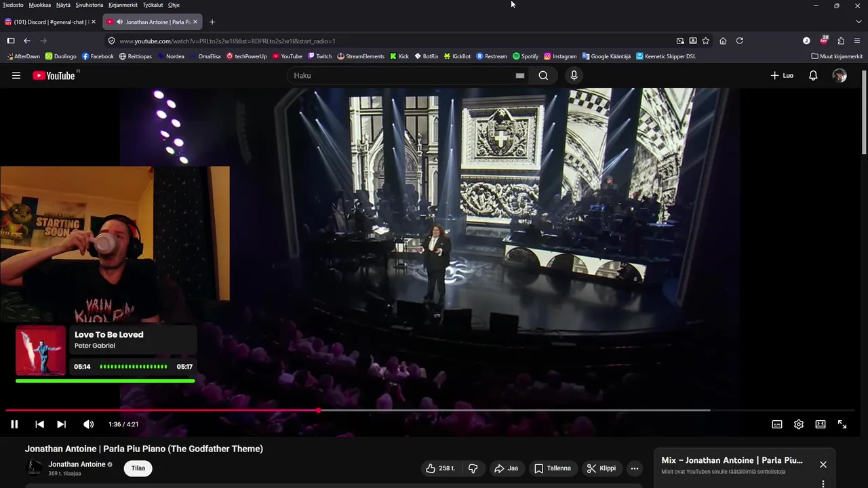The image size is (868, 488).
Task: Open the Ohje menu
Action: 174,5
